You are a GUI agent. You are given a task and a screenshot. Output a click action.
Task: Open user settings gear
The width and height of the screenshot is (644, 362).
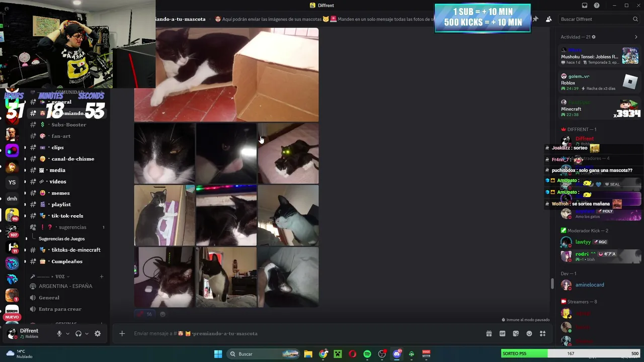tap(98, 333)
